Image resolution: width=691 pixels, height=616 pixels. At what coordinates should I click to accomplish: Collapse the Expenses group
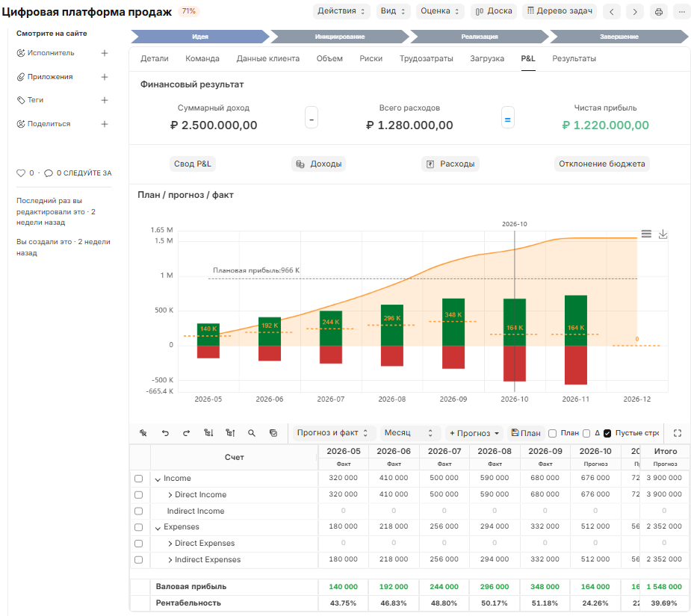pos(158,528)
